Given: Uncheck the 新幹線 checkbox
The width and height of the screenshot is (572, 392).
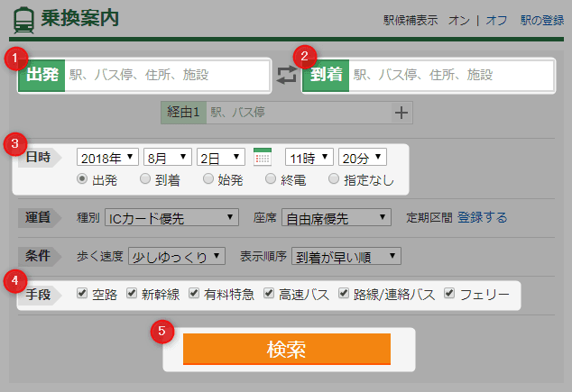Looking at the screenshot, I should tap(132, 293).
